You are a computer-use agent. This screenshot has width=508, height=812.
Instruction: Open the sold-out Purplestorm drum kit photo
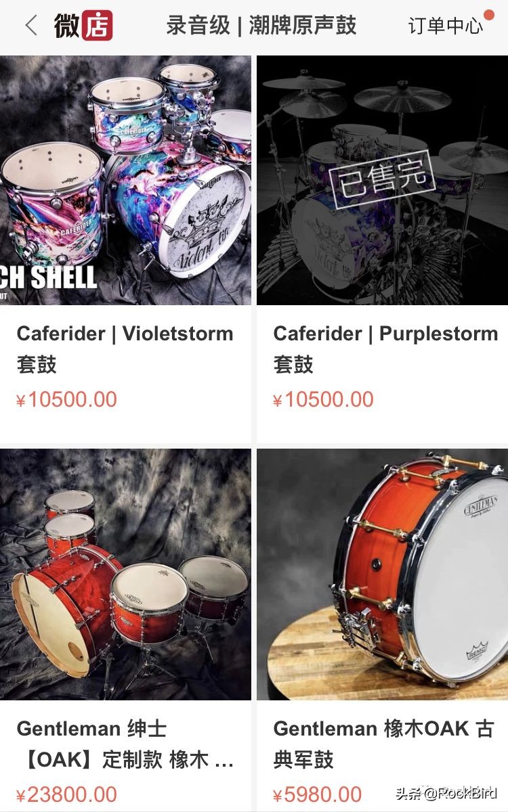(382, 180)
